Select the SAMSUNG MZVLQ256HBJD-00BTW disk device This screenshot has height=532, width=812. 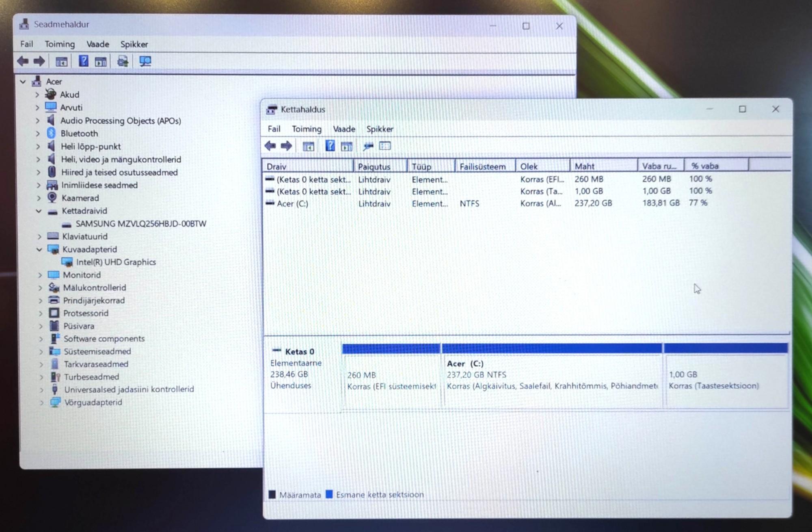click(x=140, y=224)
